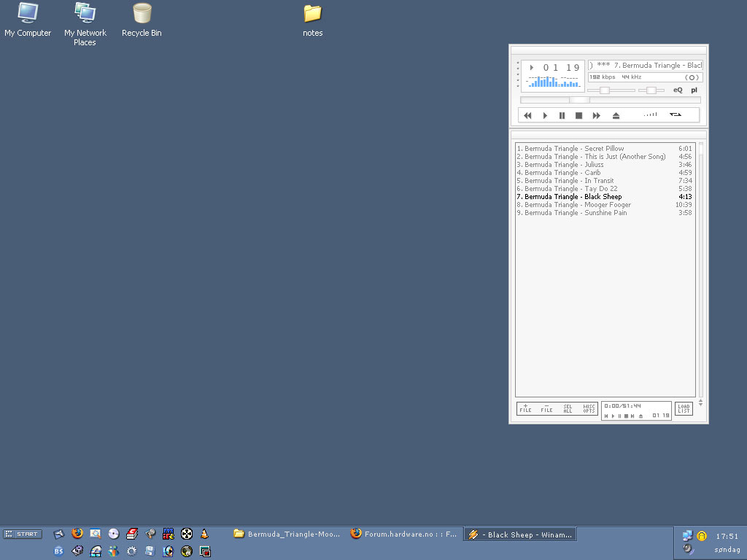Image resolution: width=747 pixels, height=560 pixels.
Task: Stop playback in Winamp's main window
Action: [x=578, y=115]
